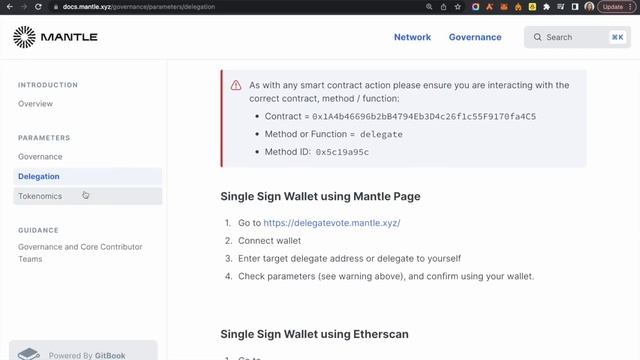Click the magnifier icon in the Search box
640x360 pixels.
pyautogui.click(x=538, y=37)
